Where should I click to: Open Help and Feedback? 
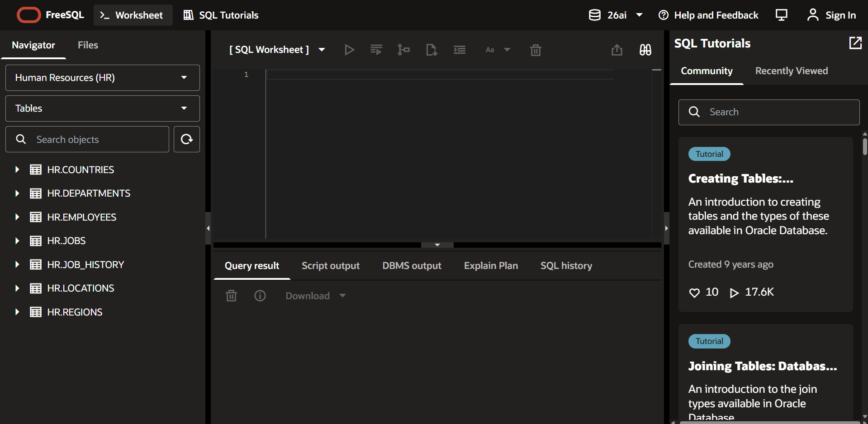(x=708, y=15)
